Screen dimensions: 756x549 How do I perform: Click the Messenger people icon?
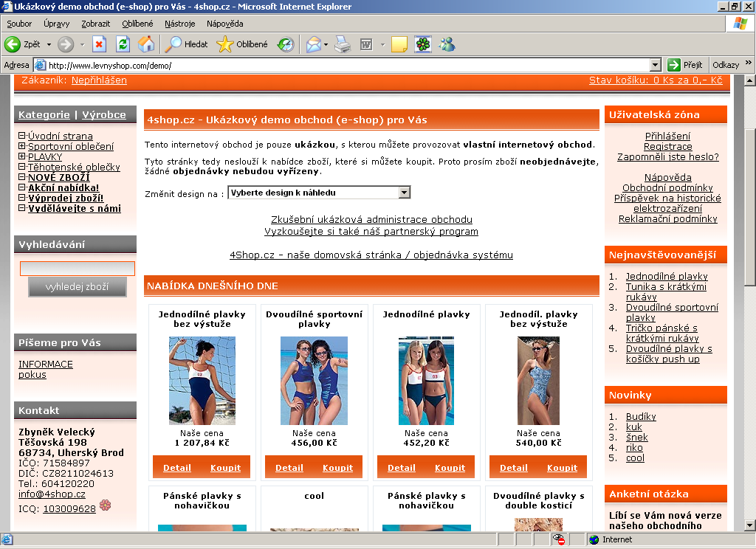[447, 44]
